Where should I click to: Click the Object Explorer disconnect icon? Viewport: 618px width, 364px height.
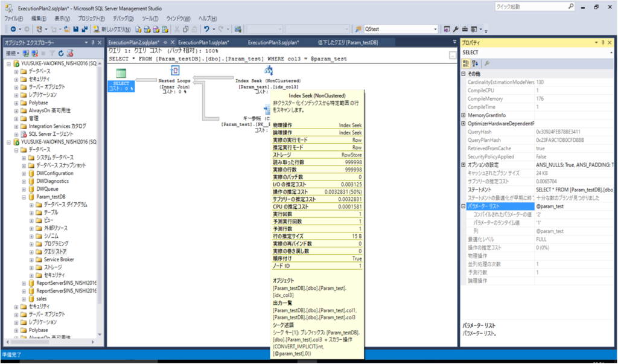pos(34,53)
